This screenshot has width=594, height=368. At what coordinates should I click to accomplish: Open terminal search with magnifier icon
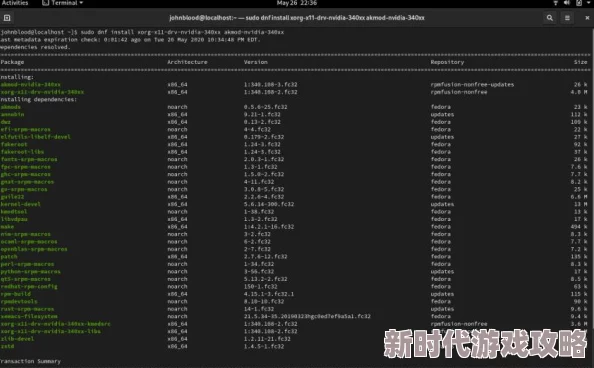click(550, 18)
